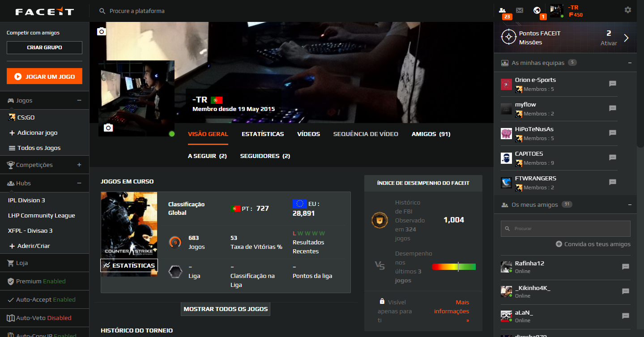Expand FACEIT points missions arrow
644x337 pixels.
pos(626,38)
